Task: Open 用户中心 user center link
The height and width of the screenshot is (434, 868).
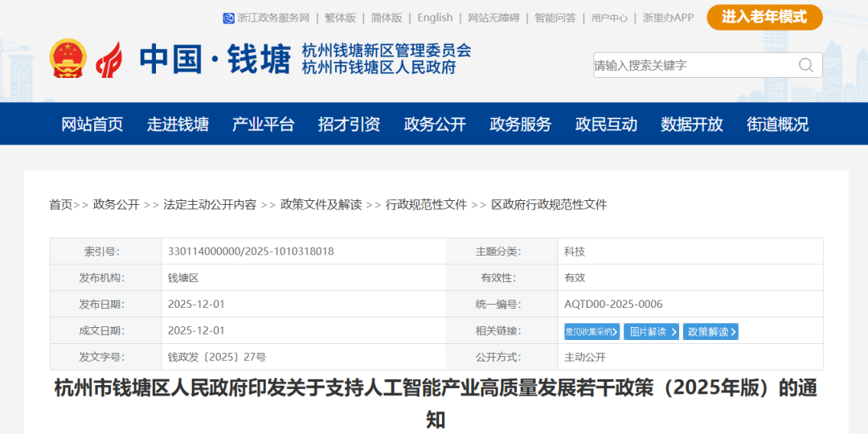Action: tap(609, 18)
